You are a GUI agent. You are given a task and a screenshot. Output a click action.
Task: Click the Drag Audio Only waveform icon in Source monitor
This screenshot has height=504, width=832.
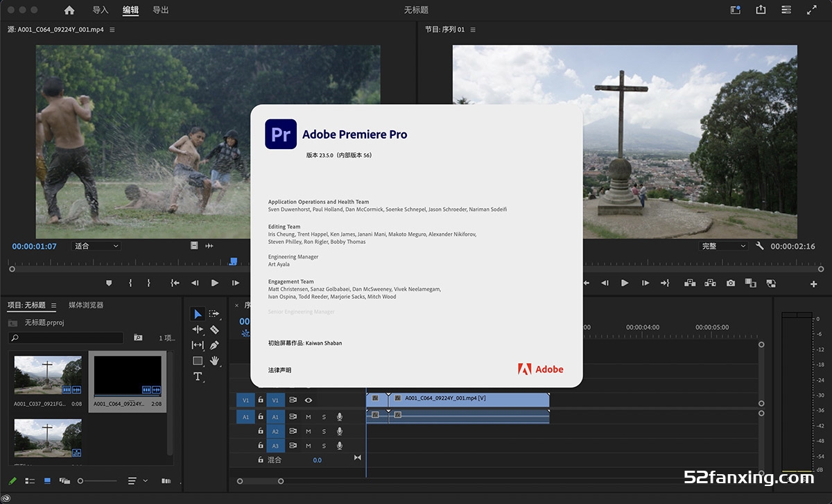pos(209,245)
